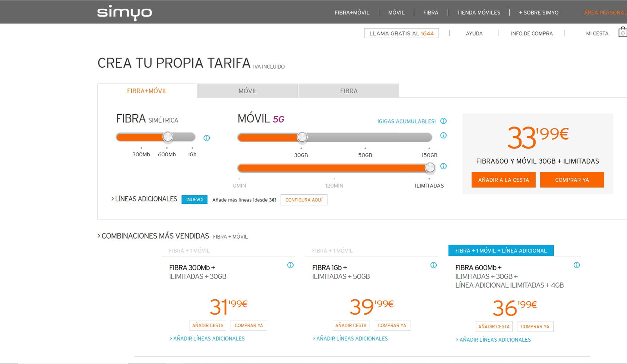Open + SOBRE SIMYO menu
This screenshot has height=364, width=627.
[538, 13]
